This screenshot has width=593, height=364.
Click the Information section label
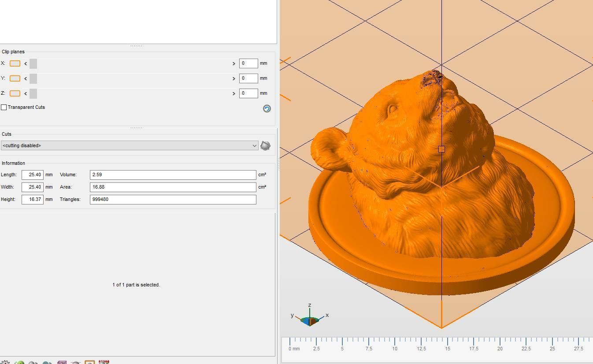click(x=13, y=163)
